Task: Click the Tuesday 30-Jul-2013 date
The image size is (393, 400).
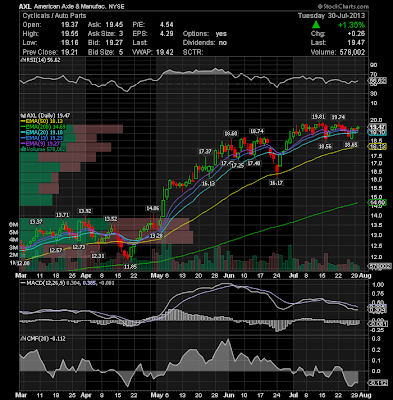Action: tap(331, 16)
